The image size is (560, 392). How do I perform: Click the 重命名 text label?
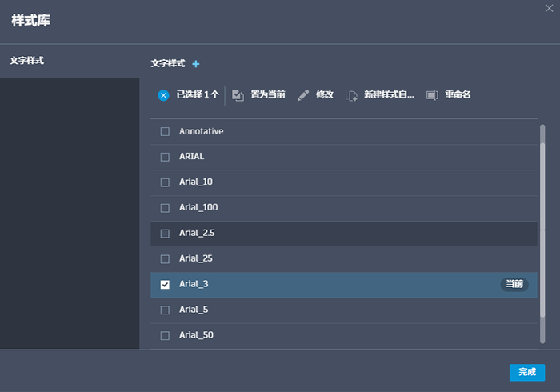coord(458,95)
